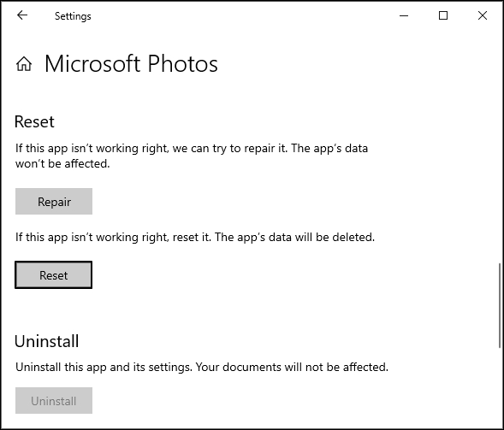This screenshot has height=430, width=504.
Task: Click the Uninstall section heading
Action: point(46,341)
